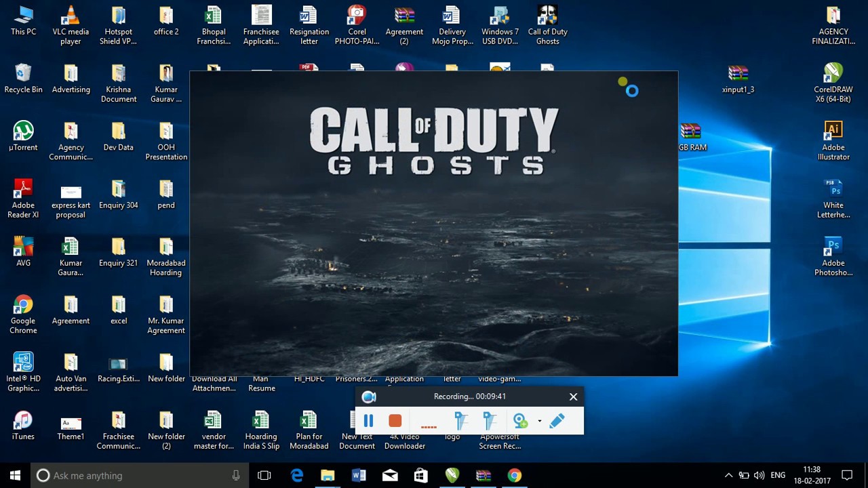
Task: Open the pencil annotation tool
Action: (557, 421)
